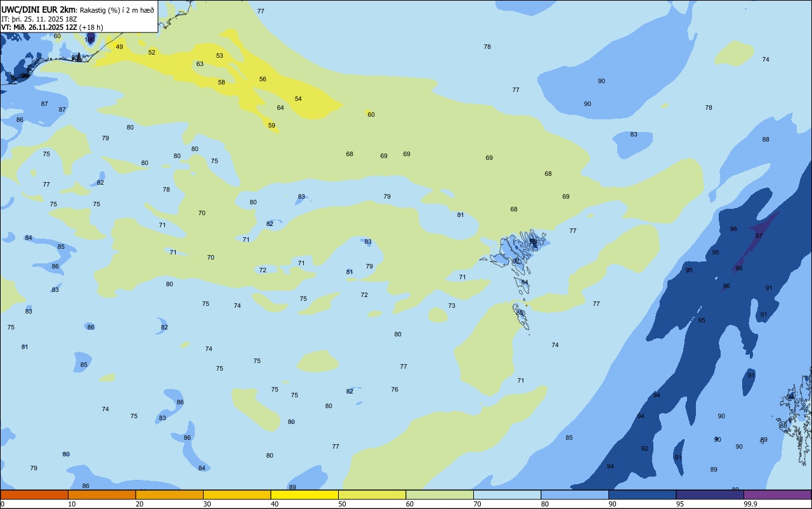
Task: Click the map value 56
Action: pos(263,79)
